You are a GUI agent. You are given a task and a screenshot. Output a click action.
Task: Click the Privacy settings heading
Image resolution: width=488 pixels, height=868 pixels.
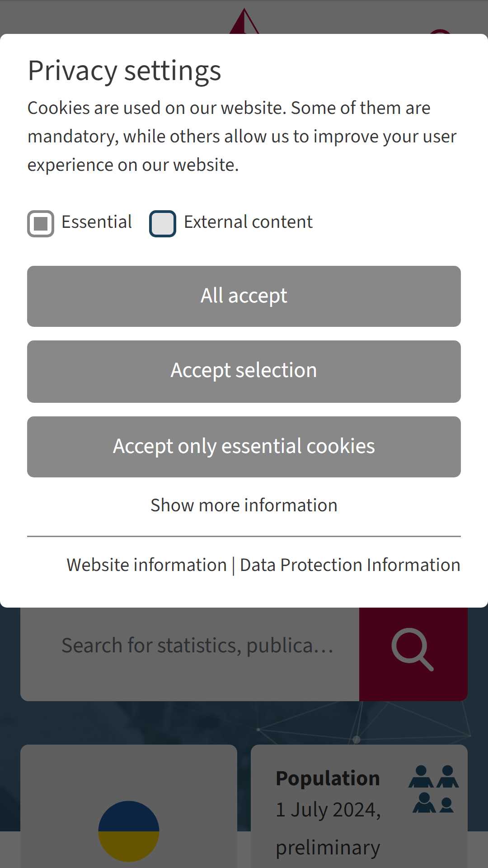125,71
